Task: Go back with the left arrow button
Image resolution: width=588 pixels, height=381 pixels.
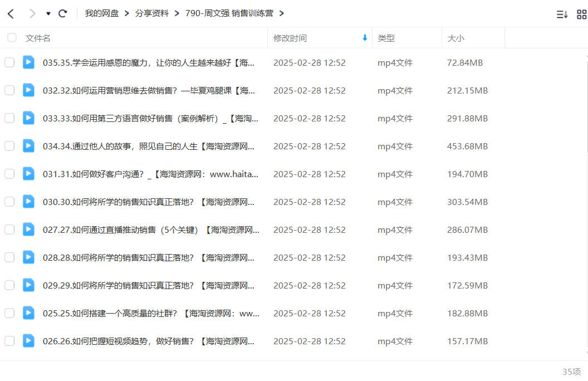Action: click(11, 14)
